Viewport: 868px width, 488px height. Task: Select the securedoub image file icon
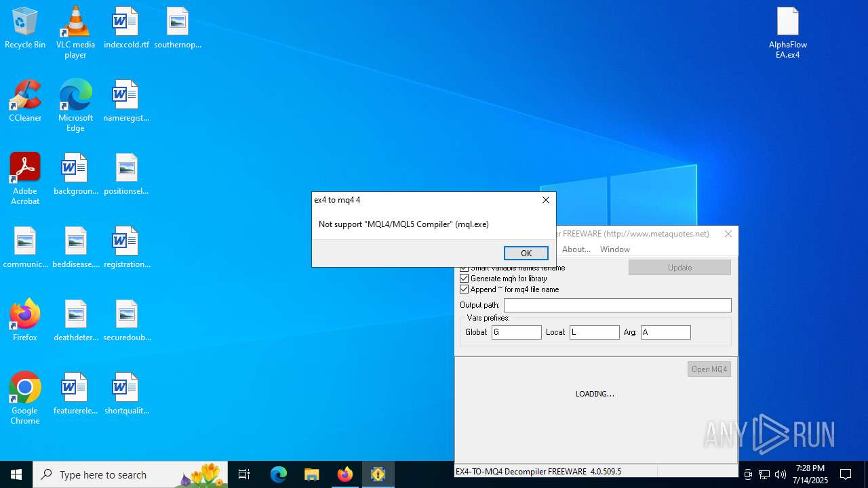click(x=126, y=321)
